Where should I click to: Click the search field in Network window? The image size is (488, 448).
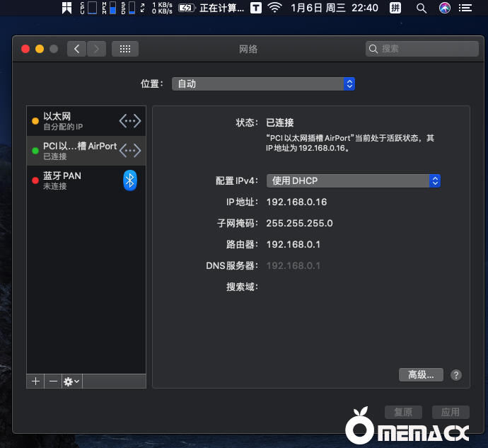point(422,49)
